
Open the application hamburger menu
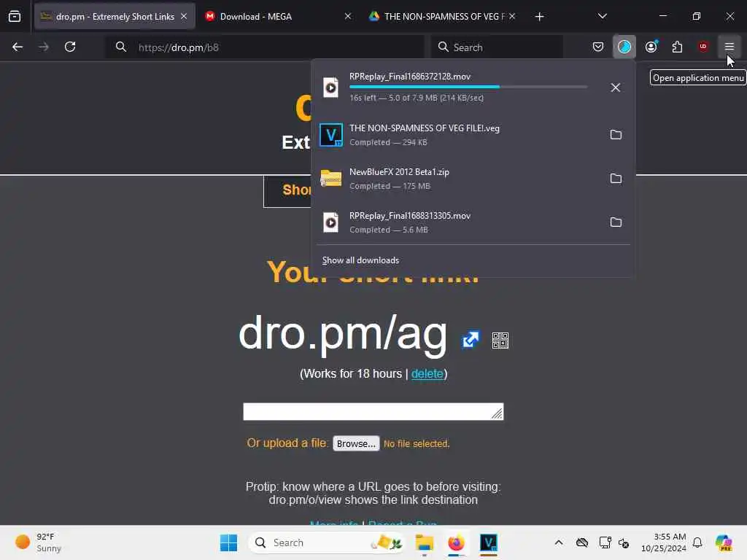729,47
